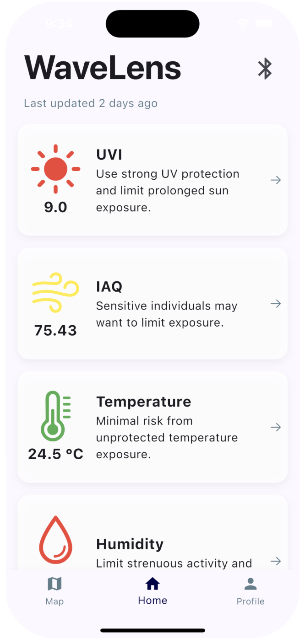Image resolution: width=305 pixels, height=644 pixels.
Task: Tap the Profile person icon
Action: [x=251, y=584]
